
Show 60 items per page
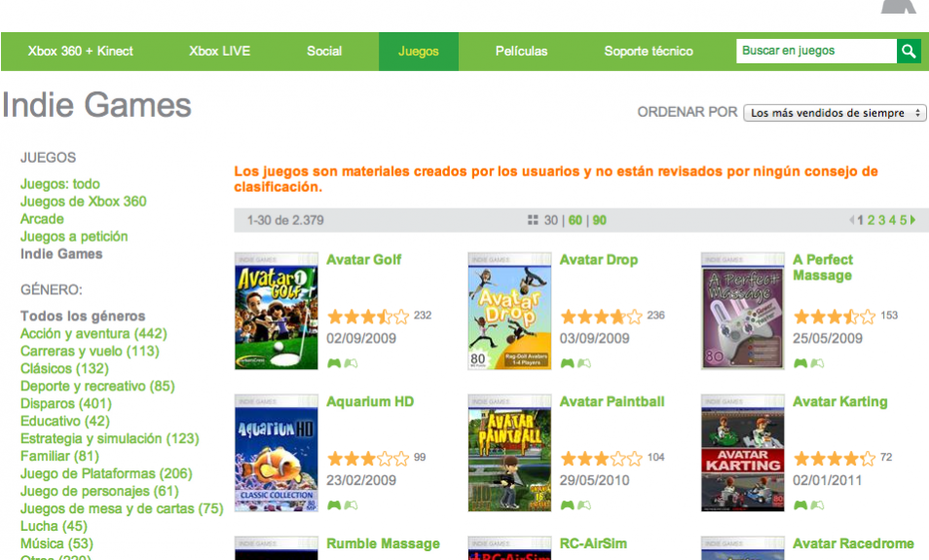576,220
